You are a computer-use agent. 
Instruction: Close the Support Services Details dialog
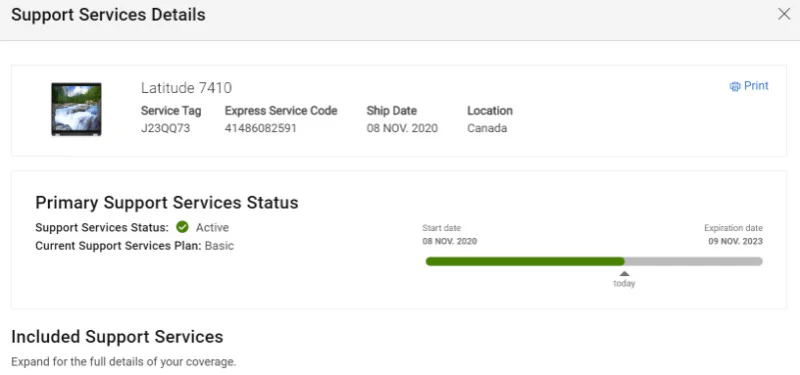point(784,14)
